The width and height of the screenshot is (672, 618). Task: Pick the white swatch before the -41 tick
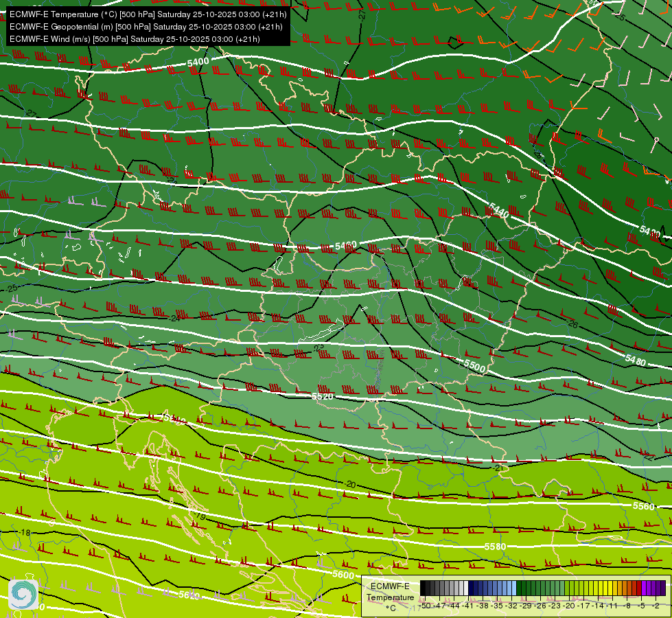click(x=465, y=588)
